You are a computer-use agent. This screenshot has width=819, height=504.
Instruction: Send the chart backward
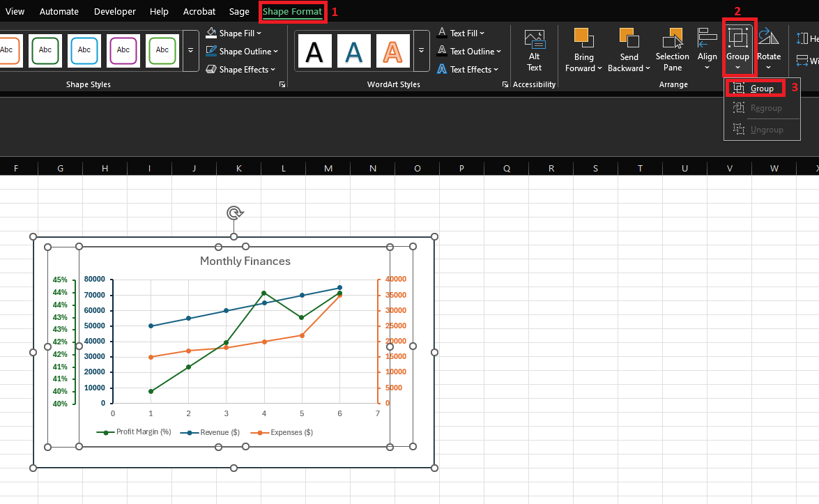coord(628,49)
